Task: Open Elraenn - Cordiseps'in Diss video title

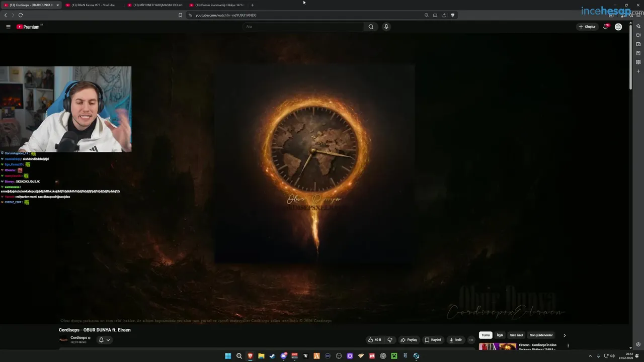Action: pyautogui.click(x=537, y=346)
